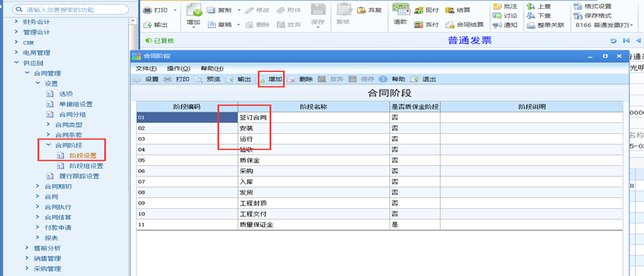This screenshot has width=644, height=276.
Task: Click the 复制 copy icon in ribbon
Action: [211, 10]
